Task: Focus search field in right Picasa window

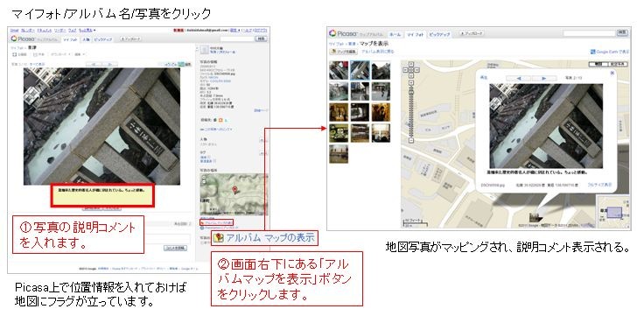Action: [x=589, y=33]
